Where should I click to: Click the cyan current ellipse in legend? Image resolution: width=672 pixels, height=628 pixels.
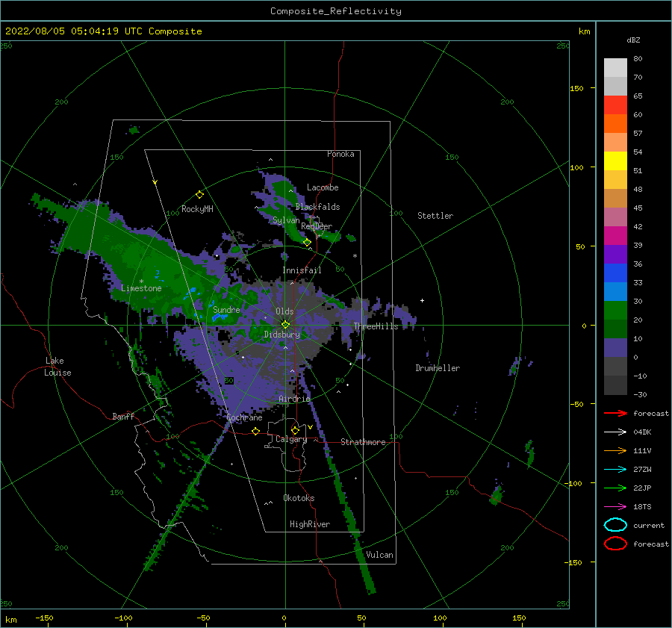pyautogui.click(x=615, y=525)
